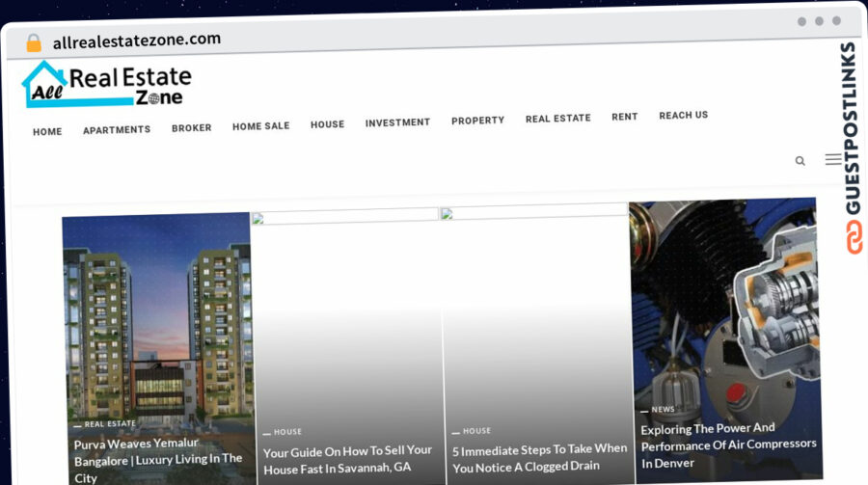Click the House tag on Savannah article card
The image size is (868, 485).
click(x=287, y=432)
